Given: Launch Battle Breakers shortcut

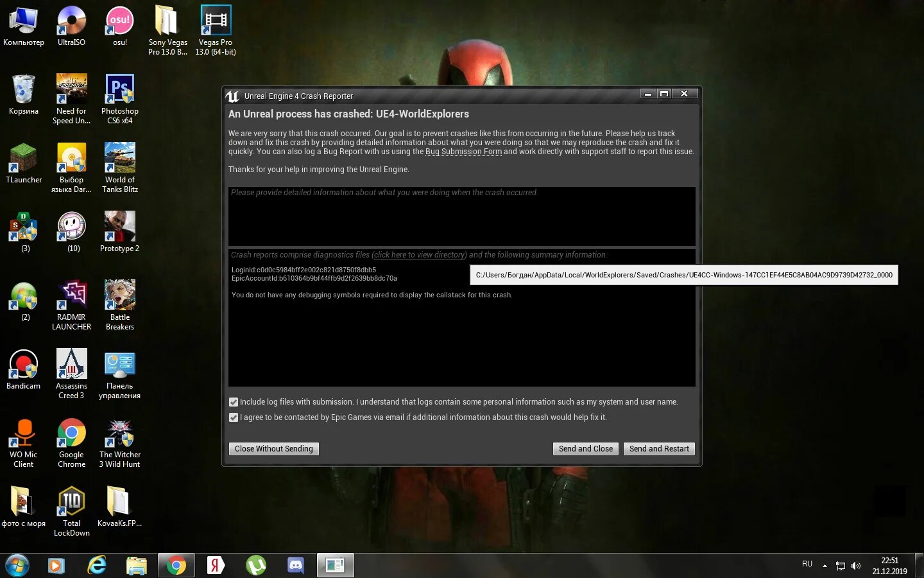Looking at the screenshot, I should click(x=119, y=305).
